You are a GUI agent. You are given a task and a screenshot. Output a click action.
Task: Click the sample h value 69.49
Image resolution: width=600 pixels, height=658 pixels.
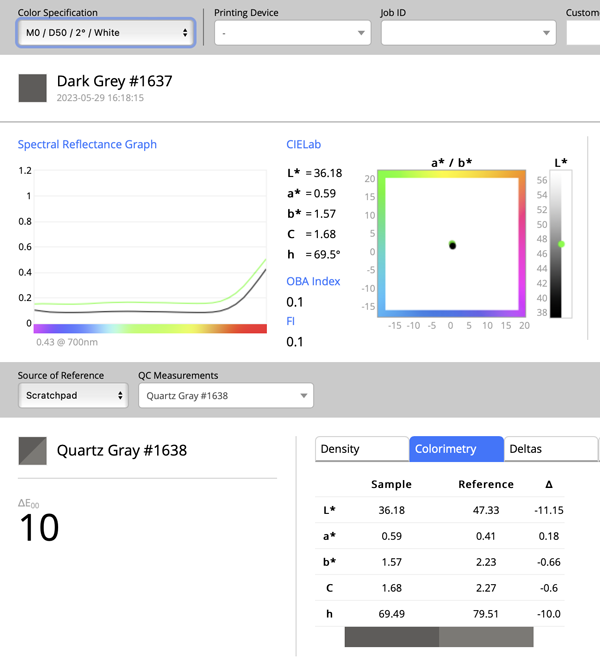[391, 614]
